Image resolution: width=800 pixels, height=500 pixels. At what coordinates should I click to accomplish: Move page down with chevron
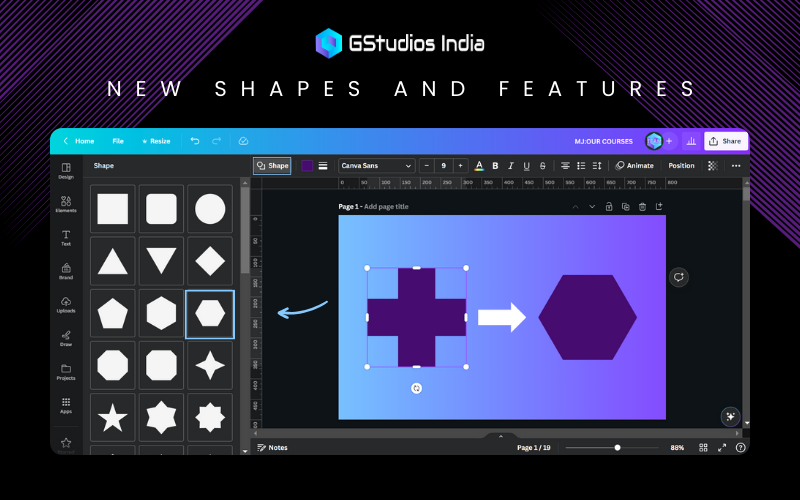pos(592,207)
